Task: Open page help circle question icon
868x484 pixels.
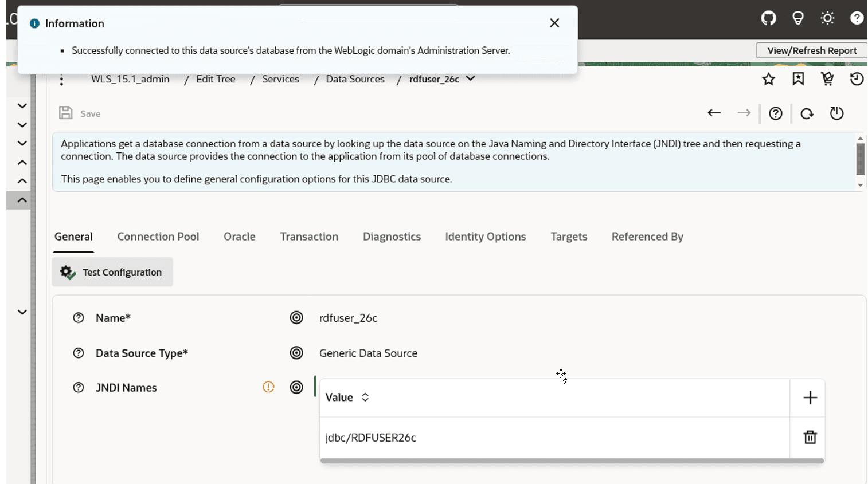Action: point(776,113)
